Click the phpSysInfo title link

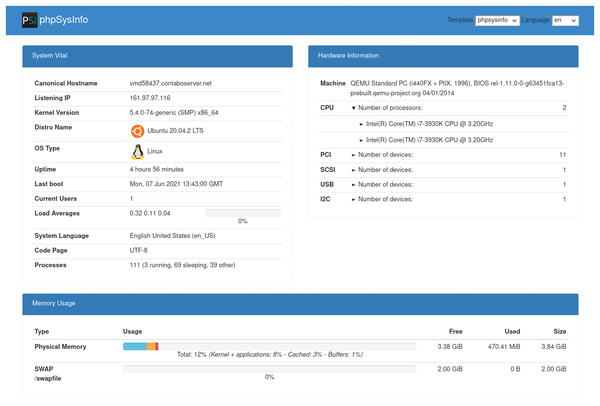(64, 20)
